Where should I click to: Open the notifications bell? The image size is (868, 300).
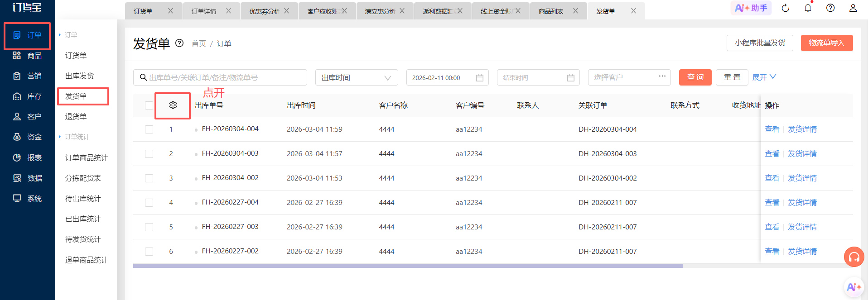(808, 8)
